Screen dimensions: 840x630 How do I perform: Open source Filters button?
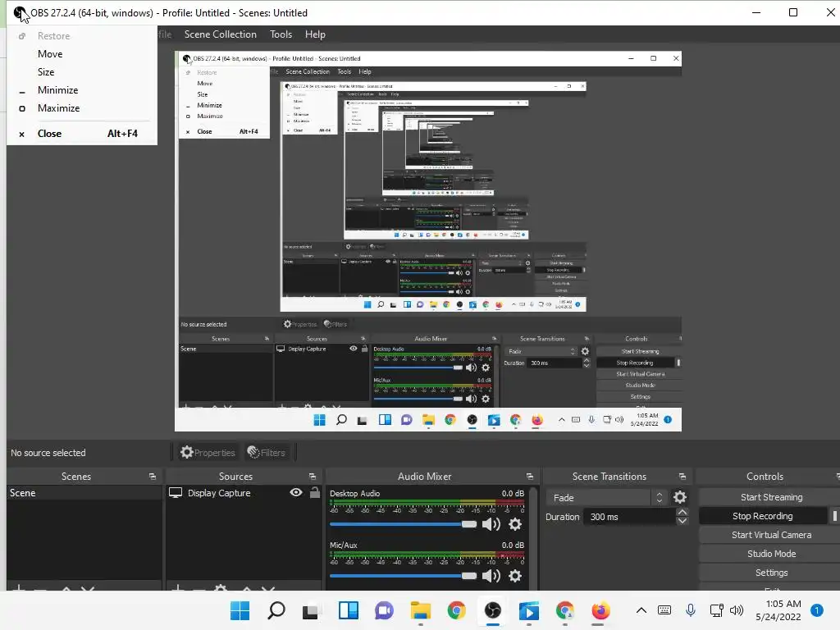[x=267, y=453]
